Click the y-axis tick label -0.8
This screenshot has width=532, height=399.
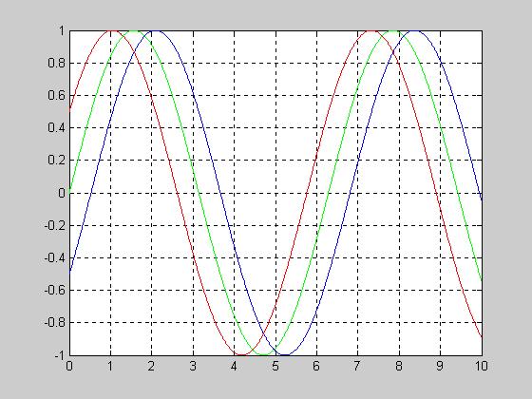pyautogui.click(x=55, y=322)
